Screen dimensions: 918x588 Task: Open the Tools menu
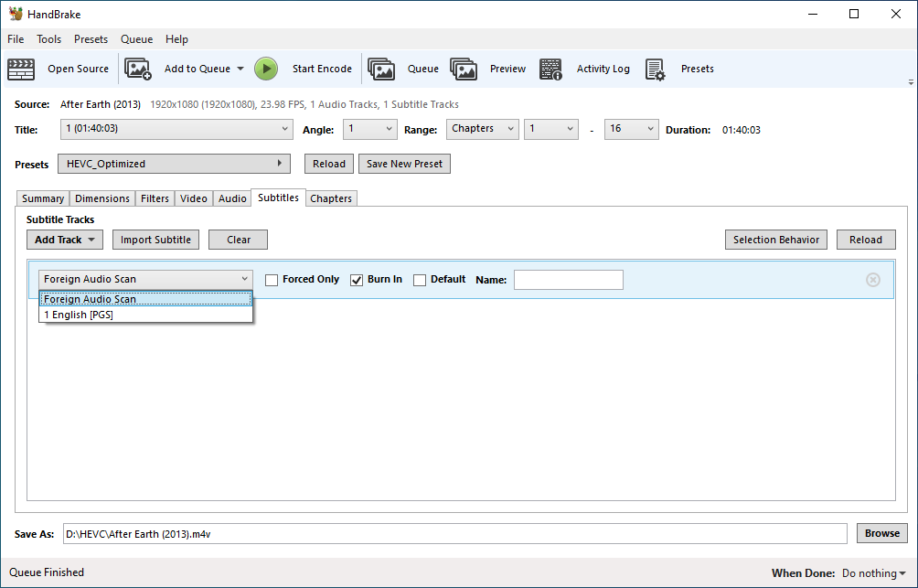pyautogui.click(x=49, y=39)
